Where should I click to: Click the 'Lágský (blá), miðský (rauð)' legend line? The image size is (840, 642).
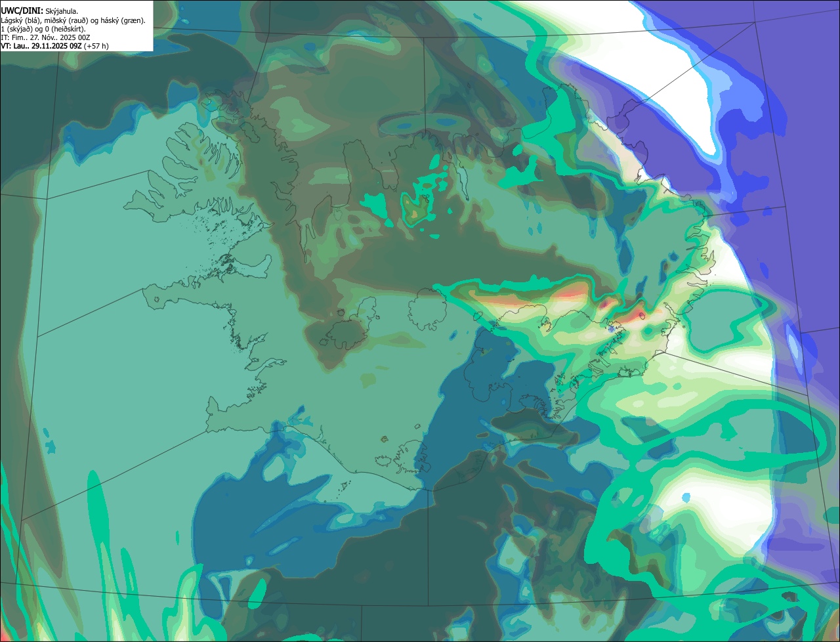click(73, 20)
